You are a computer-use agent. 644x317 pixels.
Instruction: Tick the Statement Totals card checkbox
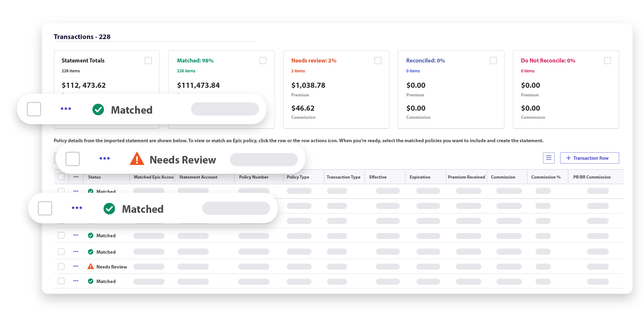click(x=148, y=61)
